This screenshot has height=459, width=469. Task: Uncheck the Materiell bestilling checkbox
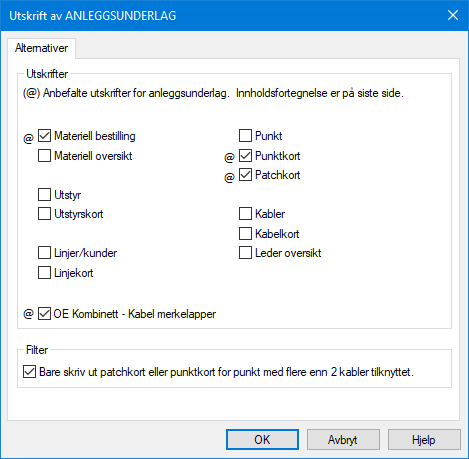[44, 136]
